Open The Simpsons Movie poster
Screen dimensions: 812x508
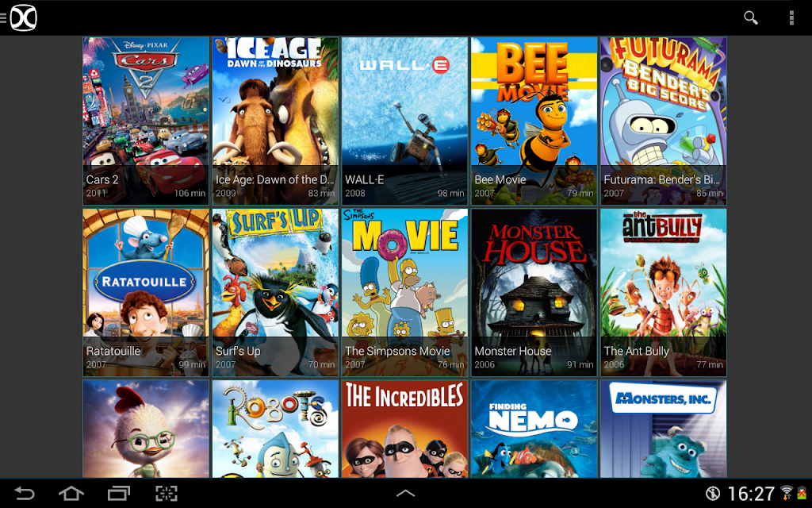click(404, 292)
